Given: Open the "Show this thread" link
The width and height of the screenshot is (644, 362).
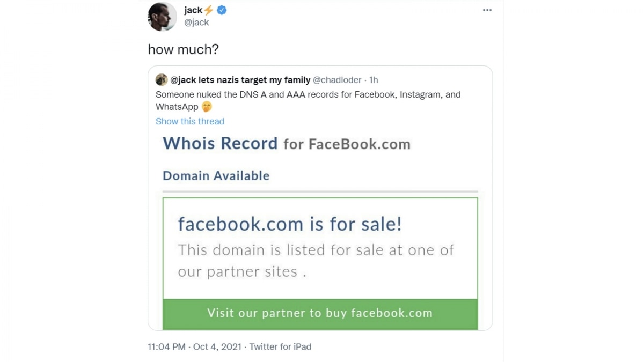Looking at the screenshot, I should (190, 121).
